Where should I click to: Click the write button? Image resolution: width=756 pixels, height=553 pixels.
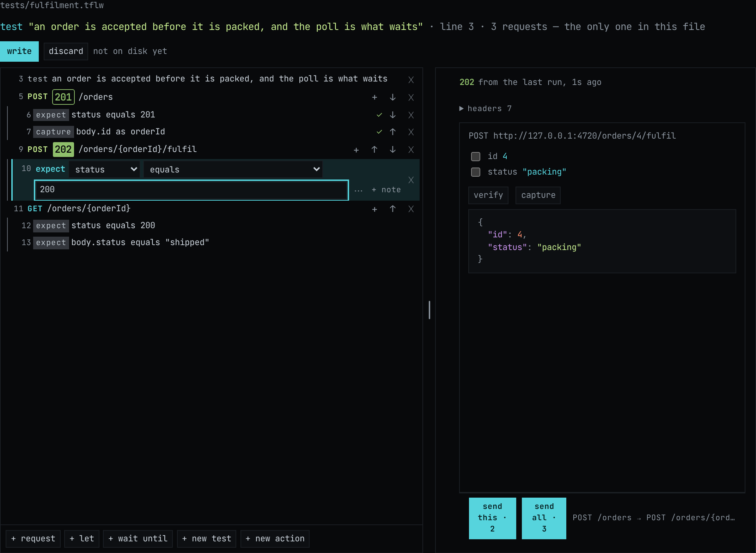coord(19,51)
